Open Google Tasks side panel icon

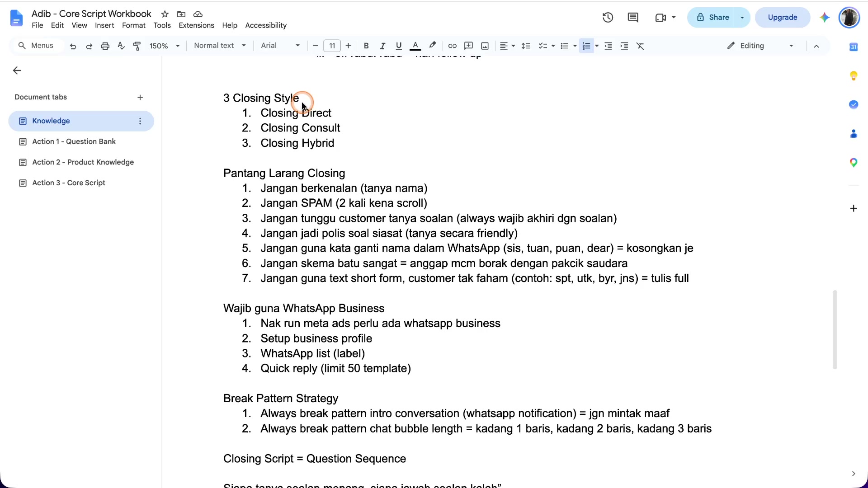tap(854, 104)
